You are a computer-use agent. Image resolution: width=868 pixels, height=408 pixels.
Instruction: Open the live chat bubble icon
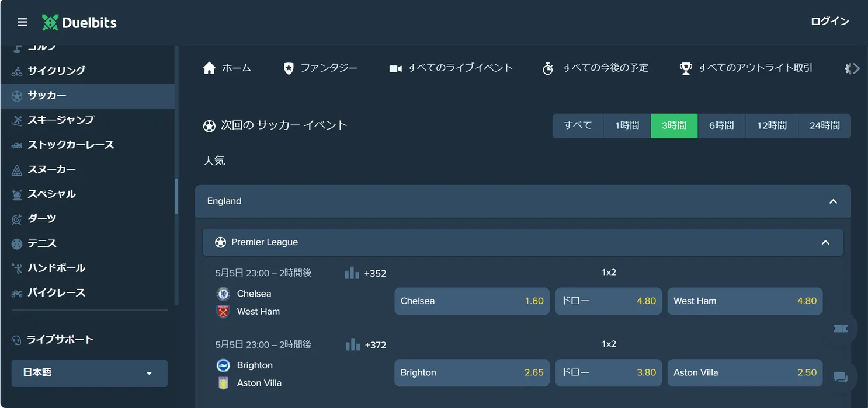[x=840, y=377]
